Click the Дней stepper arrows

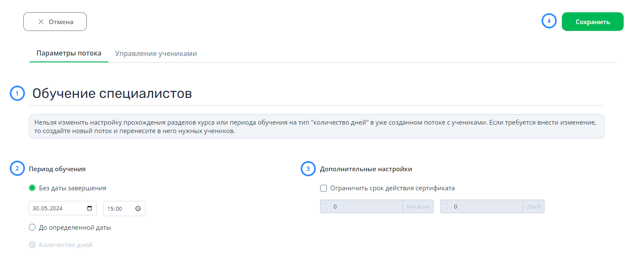tap(446, 206)
